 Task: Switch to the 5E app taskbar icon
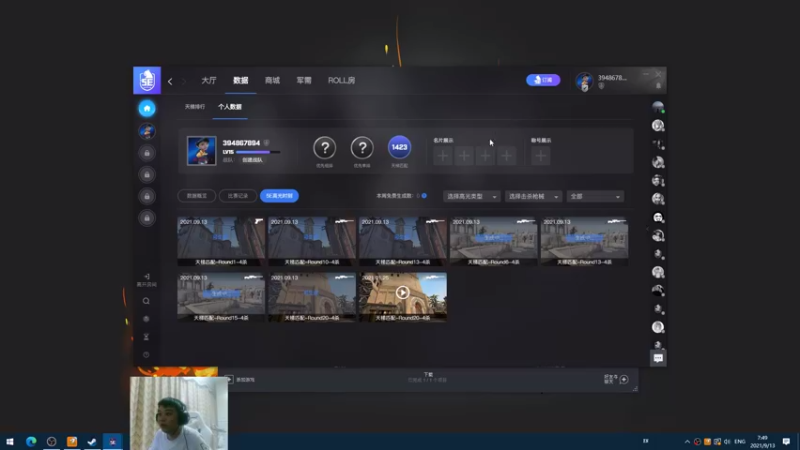pos(113,441)
